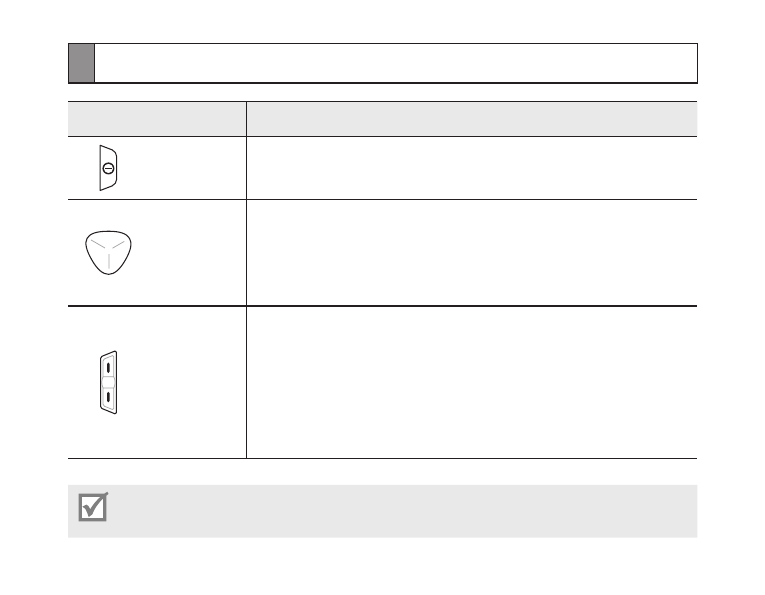The height and width of the screenshot is (595, 765).
Task: Toggle the checkmark box in the gray note banner
Action: coord(93,507)
